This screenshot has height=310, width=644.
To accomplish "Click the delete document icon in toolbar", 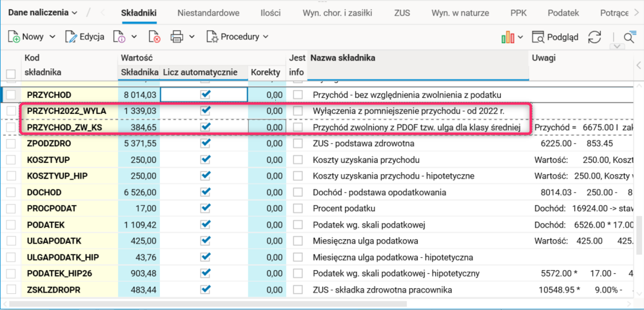I will click(154, 37).
